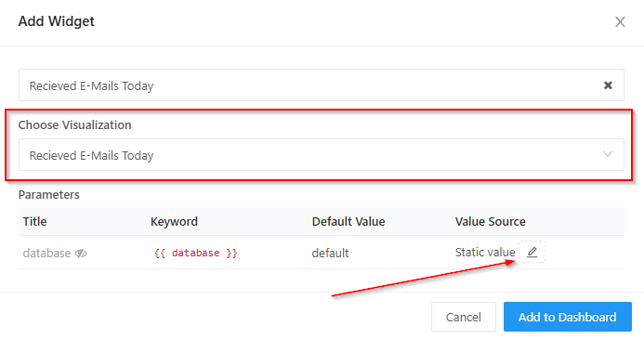Click the 'Keyword' column header

pos(174,222)
